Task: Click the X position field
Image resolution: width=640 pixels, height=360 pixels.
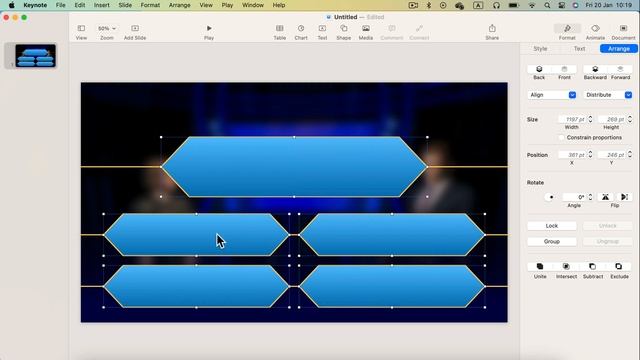Action: click(573, 155)
